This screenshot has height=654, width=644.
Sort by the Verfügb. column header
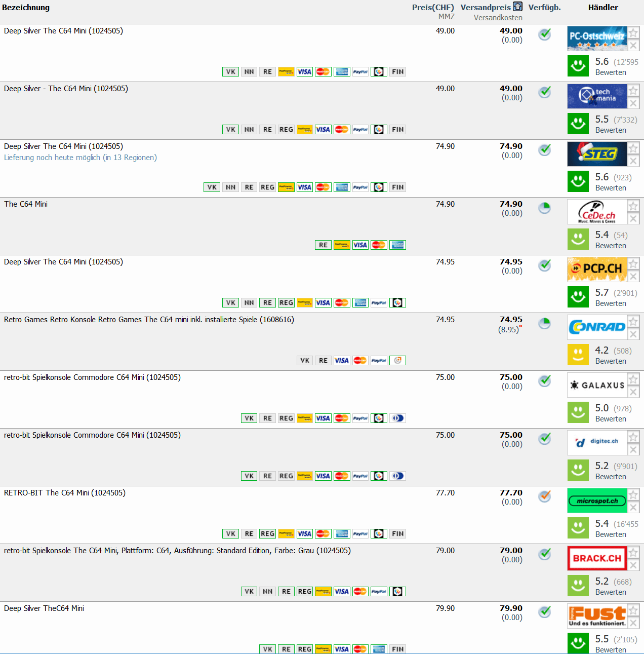(x=544, y=8)
